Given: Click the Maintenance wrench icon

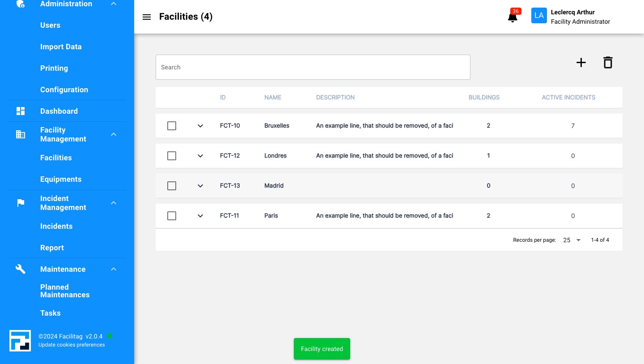Looking at the screenshot, I should pos(21,269).
